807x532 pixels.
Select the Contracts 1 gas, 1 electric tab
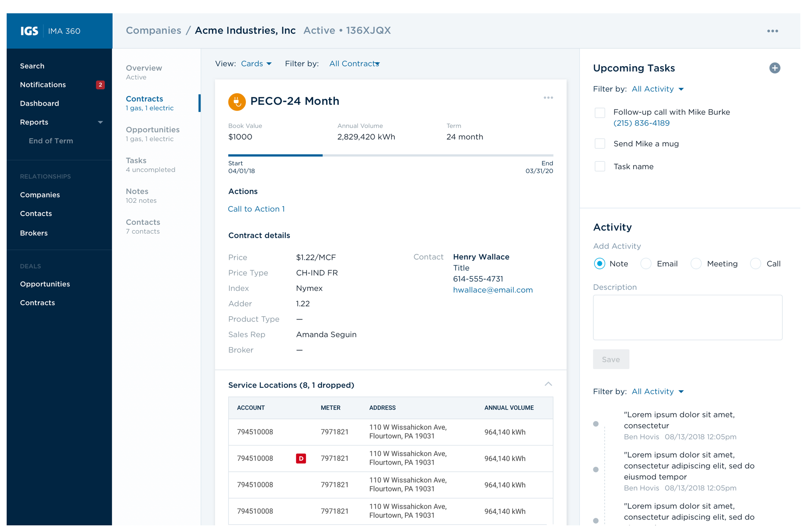coord(150,103)
